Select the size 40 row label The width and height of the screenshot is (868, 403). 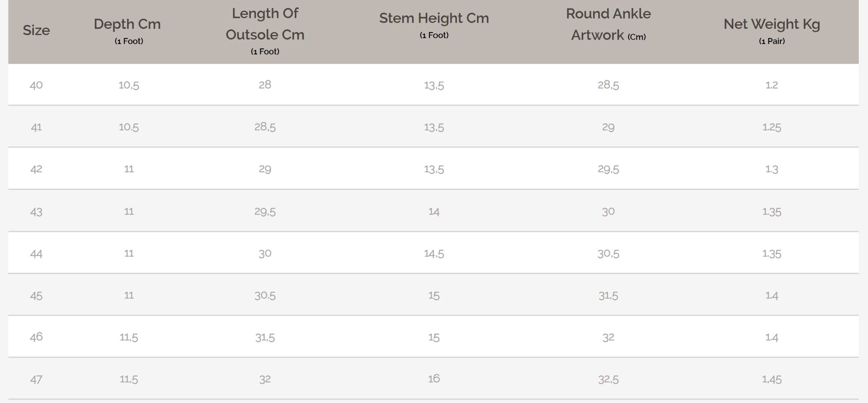36,85
